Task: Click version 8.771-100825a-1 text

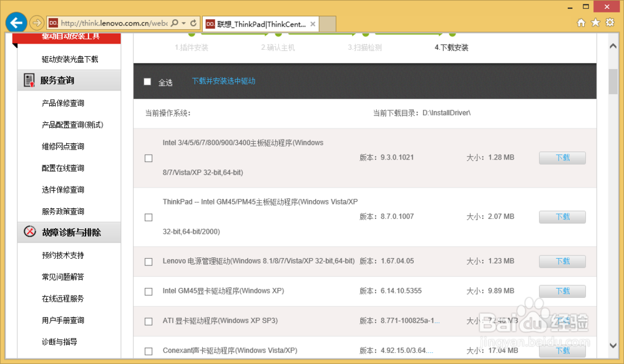Action: tap(410, 321)
